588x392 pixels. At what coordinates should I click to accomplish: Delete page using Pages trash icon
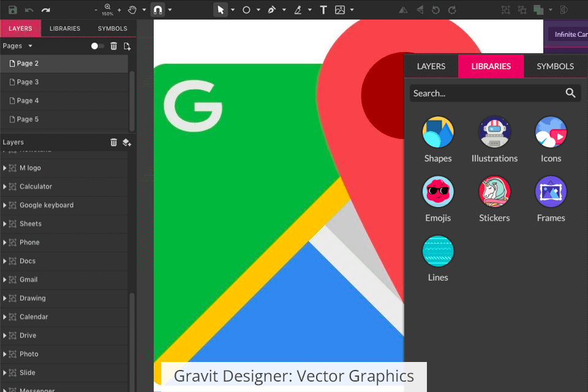114,46
